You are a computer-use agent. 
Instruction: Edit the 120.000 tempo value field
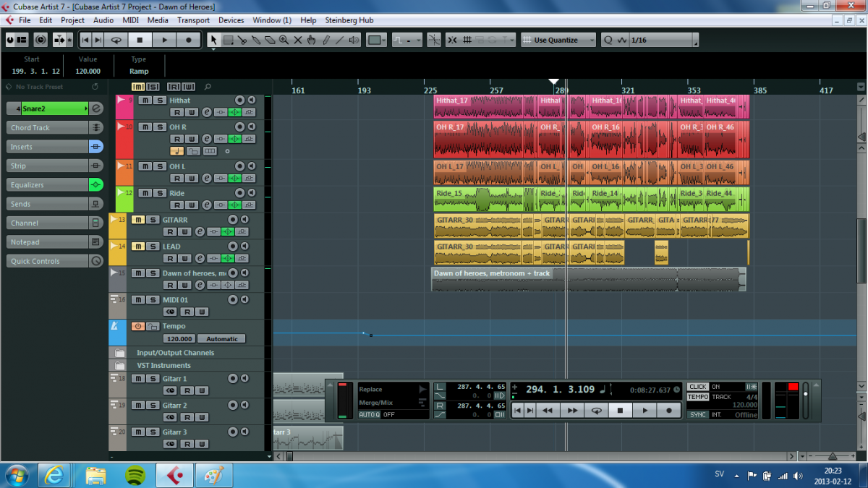[179, 338]
